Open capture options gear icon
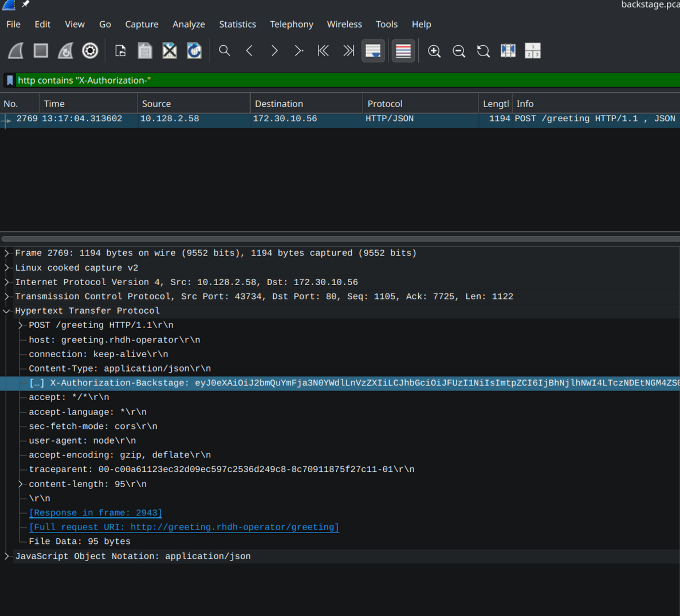The width and height of the screenshot is (680, 616). (90, 51)
